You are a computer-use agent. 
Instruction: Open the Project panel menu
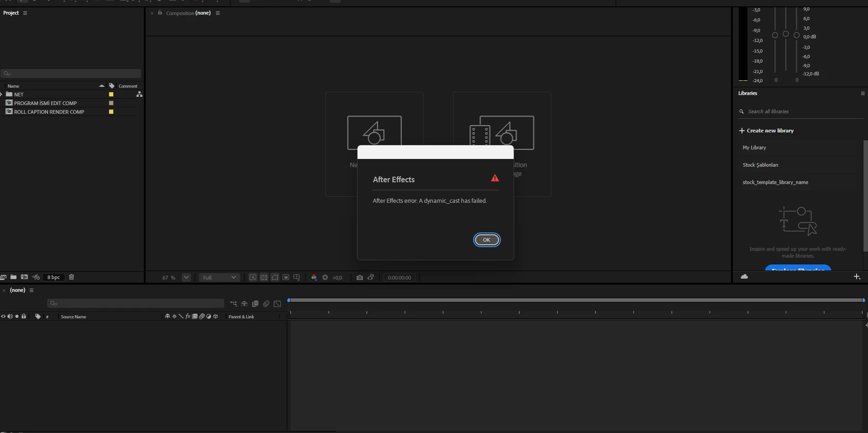click(x=25, y=13)
